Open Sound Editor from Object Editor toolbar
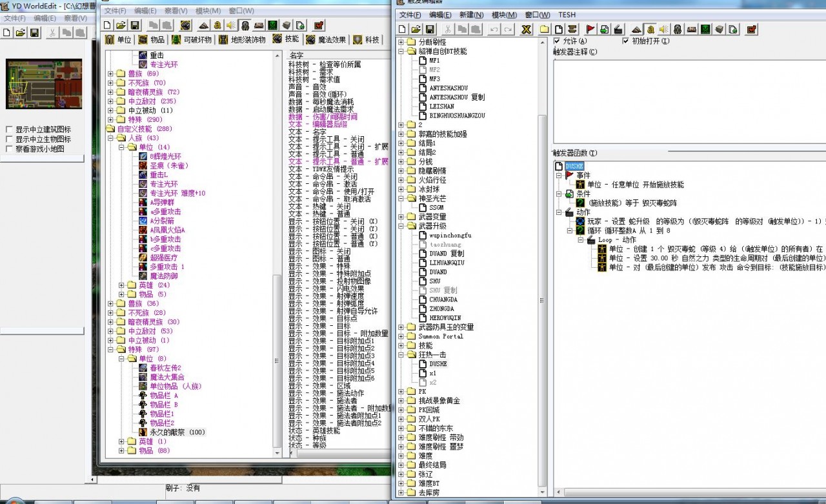 pos(231,25)
